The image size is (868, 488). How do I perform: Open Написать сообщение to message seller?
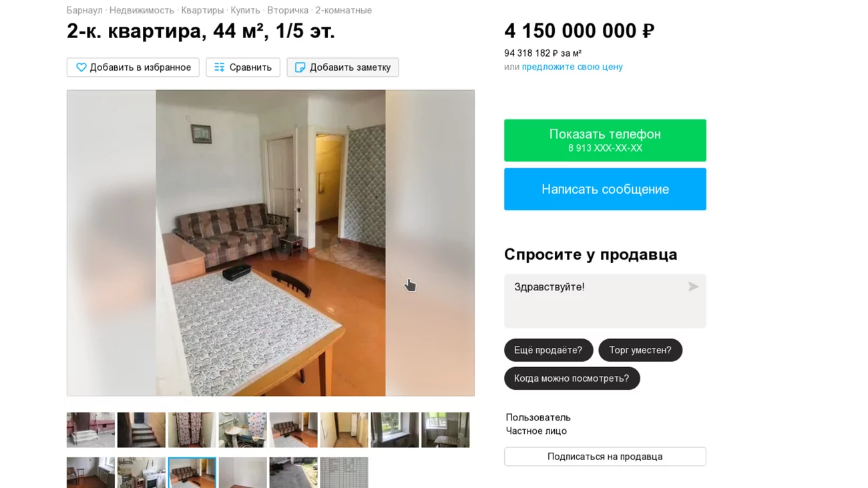[605, 189]
